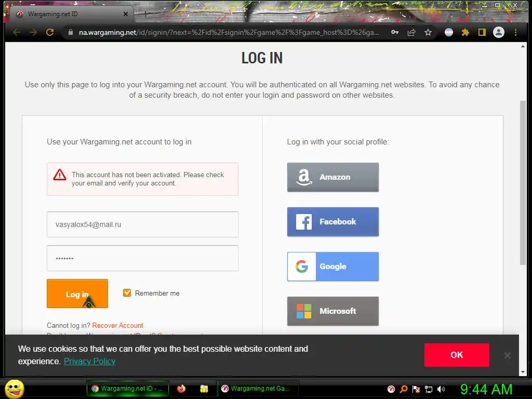Click the page vertical scrollbar thumb

point(523,182)
